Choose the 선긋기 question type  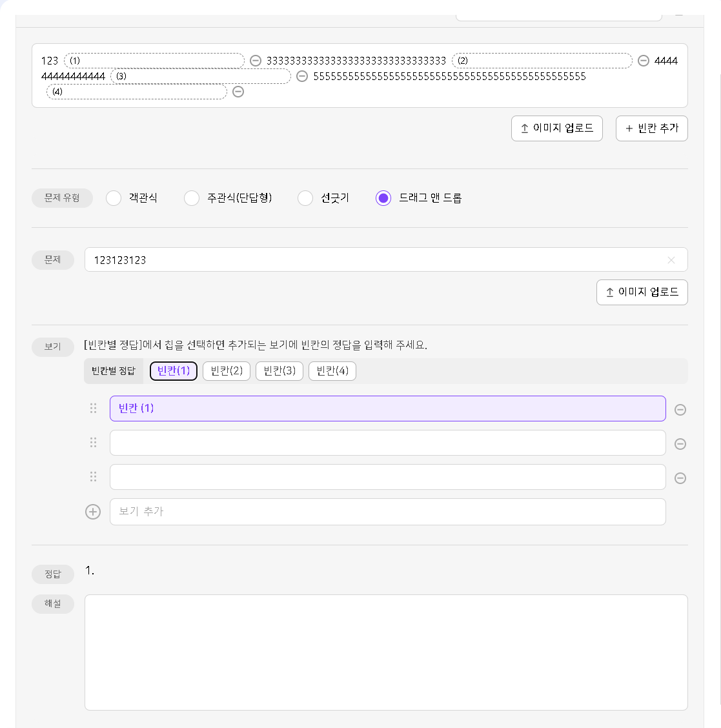point(305,198)
